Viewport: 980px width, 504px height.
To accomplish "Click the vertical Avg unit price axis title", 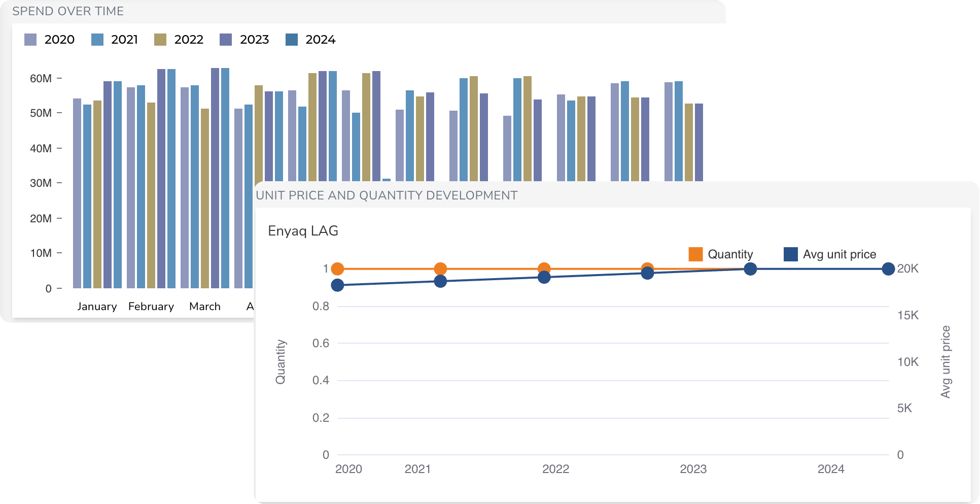I will click(x=946, y=362).
